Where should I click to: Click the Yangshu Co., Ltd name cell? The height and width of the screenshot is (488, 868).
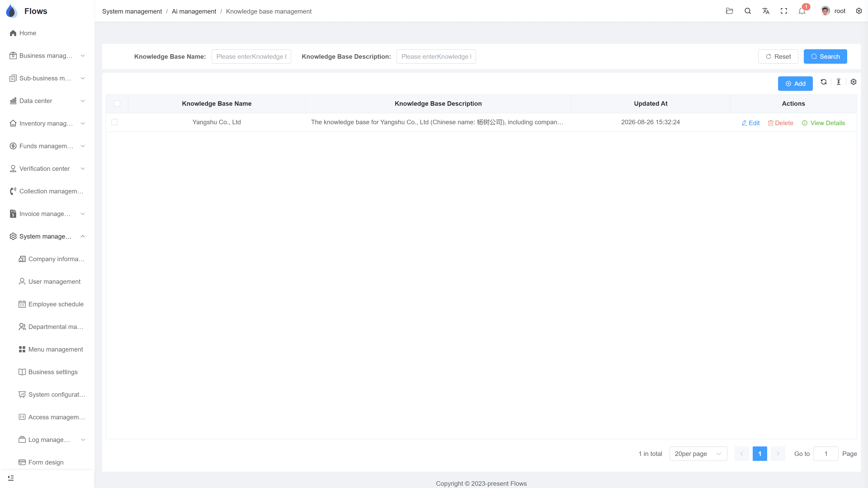217,122
